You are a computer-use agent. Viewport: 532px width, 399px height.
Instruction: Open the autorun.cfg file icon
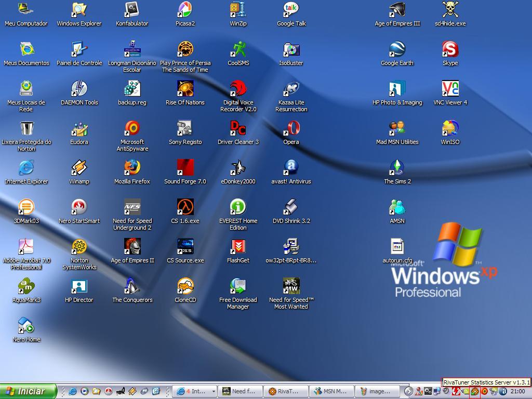click(x=397, y=246)
